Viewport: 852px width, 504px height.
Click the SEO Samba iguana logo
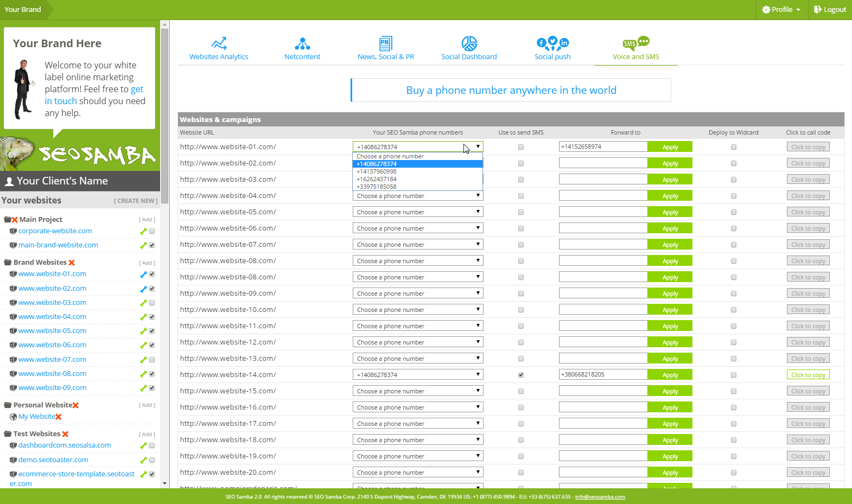point(79,154)
